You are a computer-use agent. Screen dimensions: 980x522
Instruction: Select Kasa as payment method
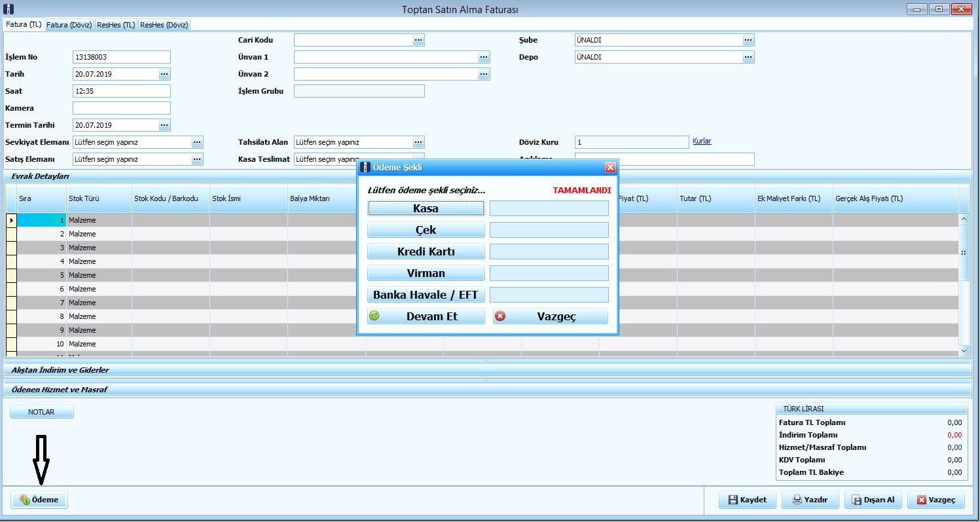(426, 209)
